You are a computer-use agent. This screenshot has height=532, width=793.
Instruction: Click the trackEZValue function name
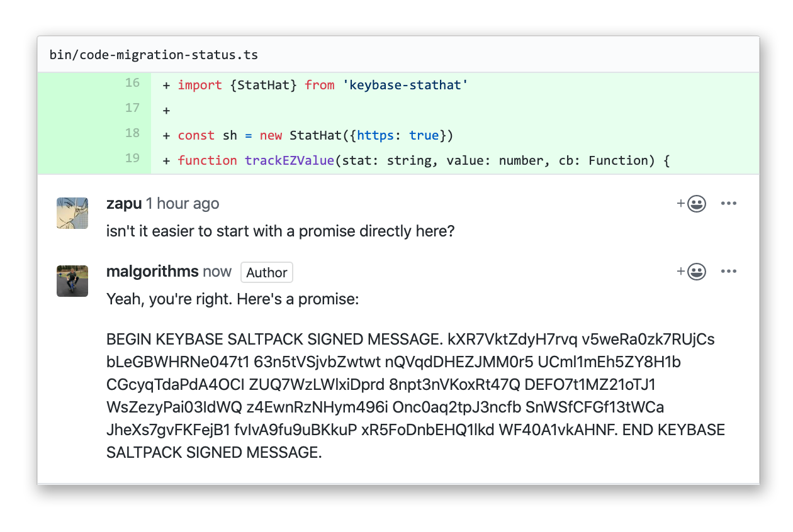[x=290, y=160]
